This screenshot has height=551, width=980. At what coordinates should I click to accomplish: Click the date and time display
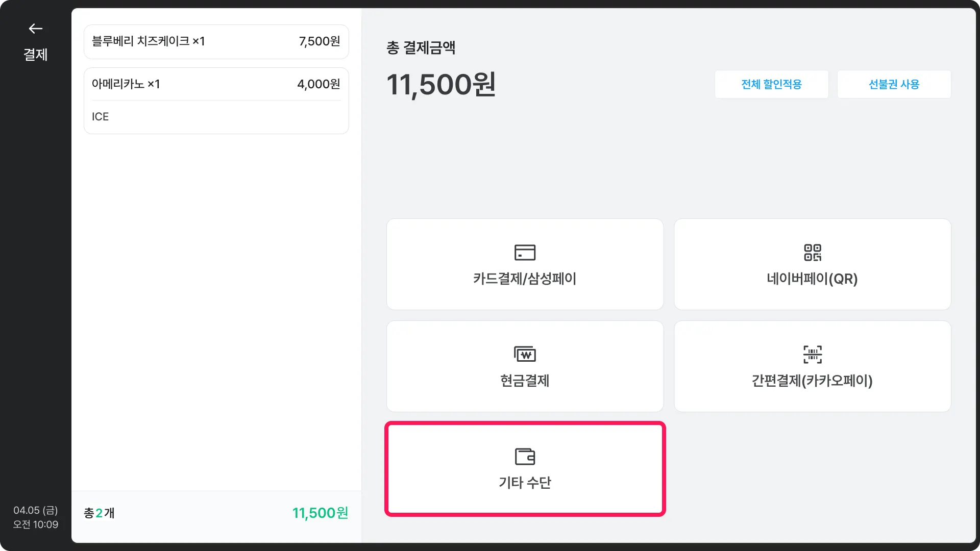[x=35, y=517]
